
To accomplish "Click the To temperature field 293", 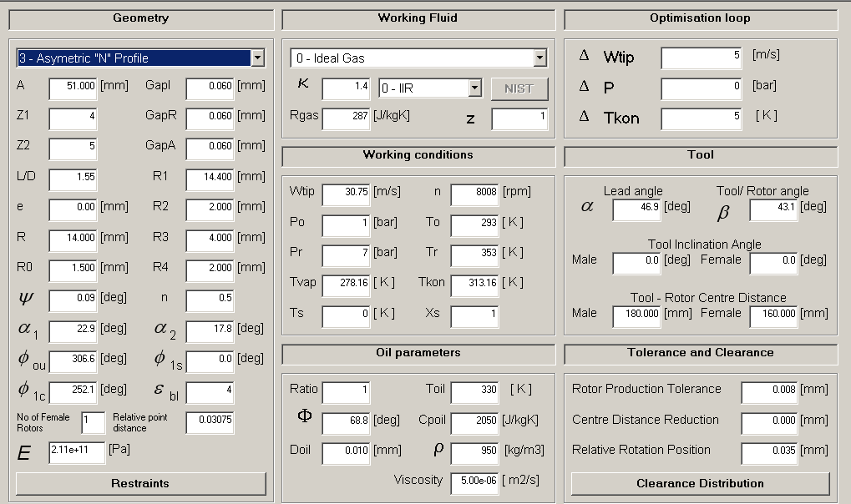I will [475, 225].
